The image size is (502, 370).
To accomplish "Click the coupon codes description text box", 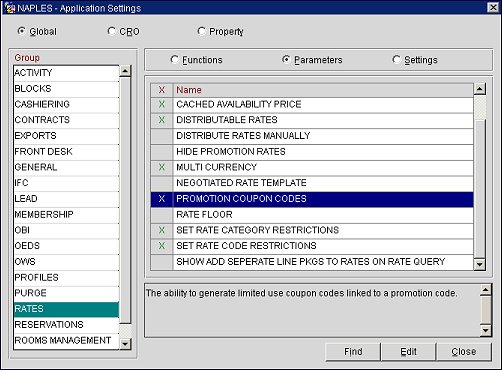I will pos(312,310).
